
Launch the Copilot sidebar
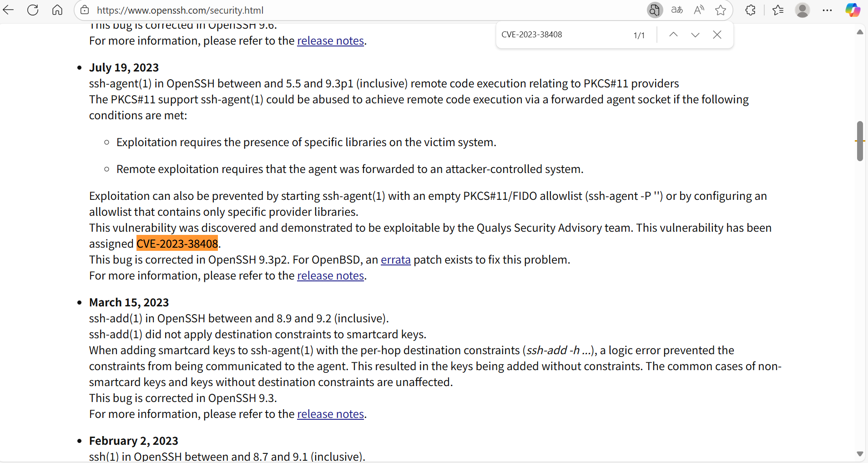pos(853,10)
